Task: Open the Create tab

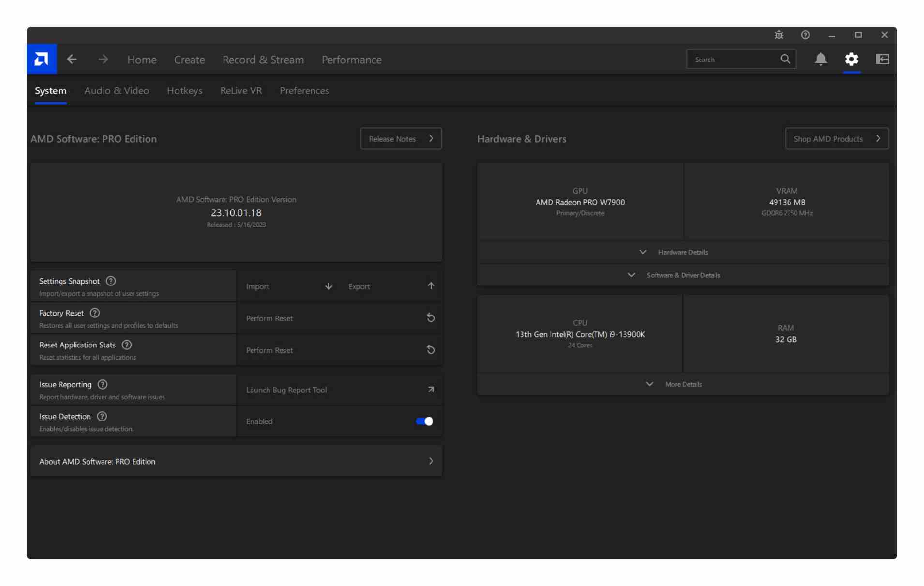Action: pos(189,60)
